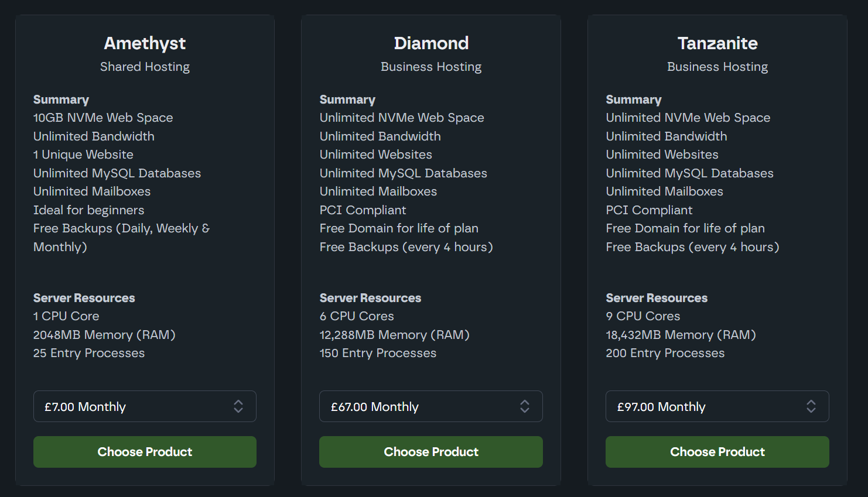Click the Shared Hosting subtitle

pyautogui.click(x=145, y=67)
